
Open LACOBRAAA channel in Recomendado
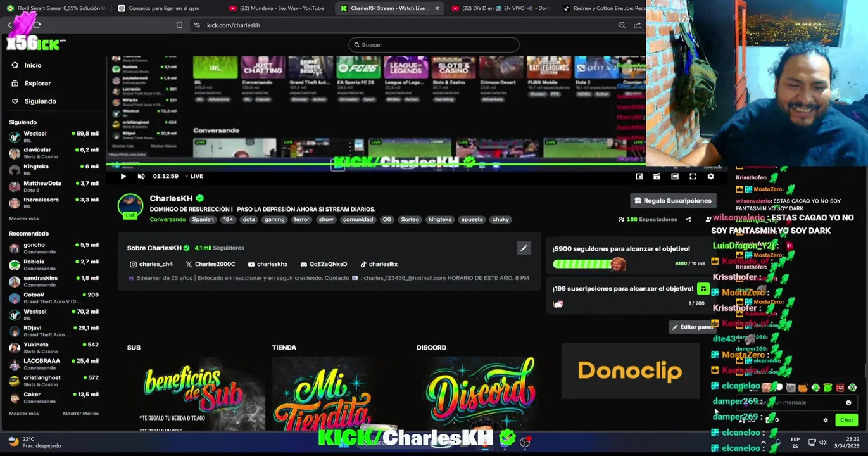pyautogui.click(x=54, y=364)
